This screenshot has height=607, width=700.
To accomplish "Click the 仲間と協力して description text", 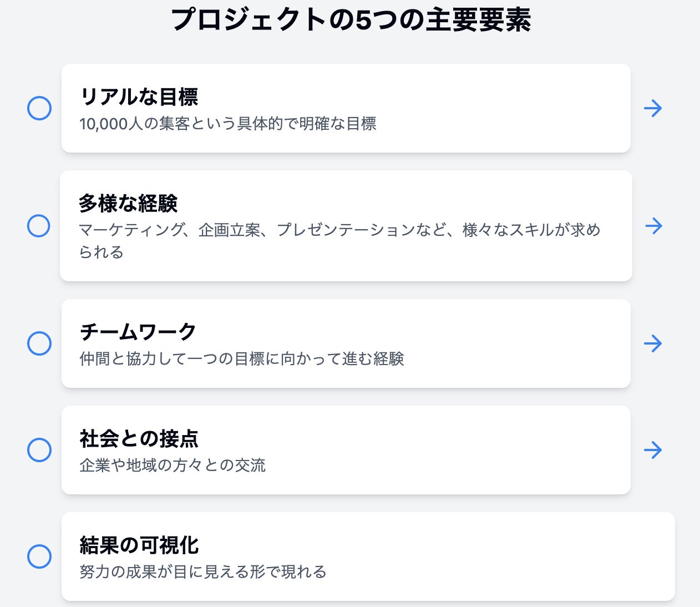I will (241, 359).
